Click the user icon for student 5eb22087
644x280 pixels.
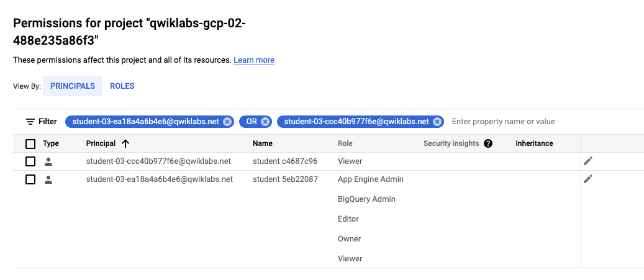[48, 179]
